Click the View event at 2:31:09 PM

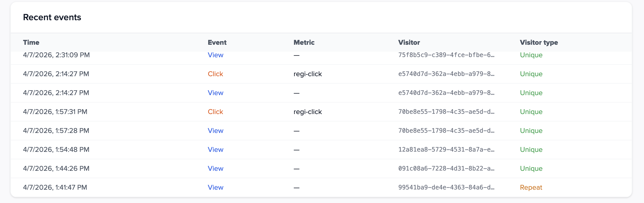click(x=215, y=55)
